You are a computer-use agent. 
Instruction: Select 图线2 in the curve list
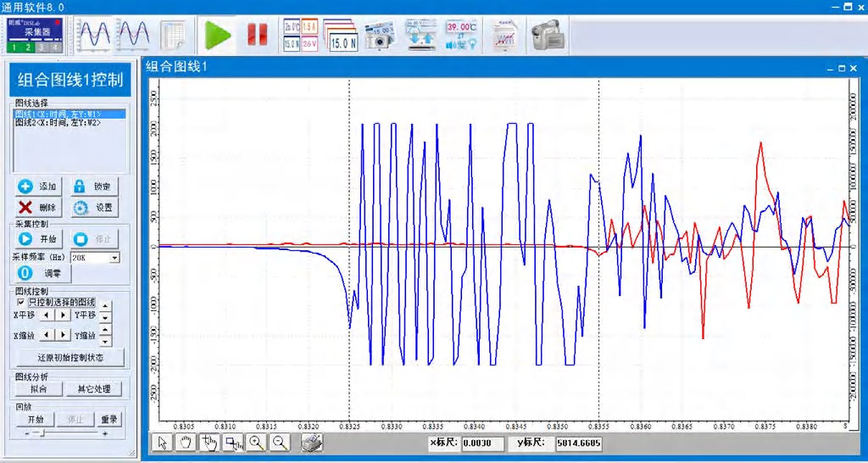point(58,123)
